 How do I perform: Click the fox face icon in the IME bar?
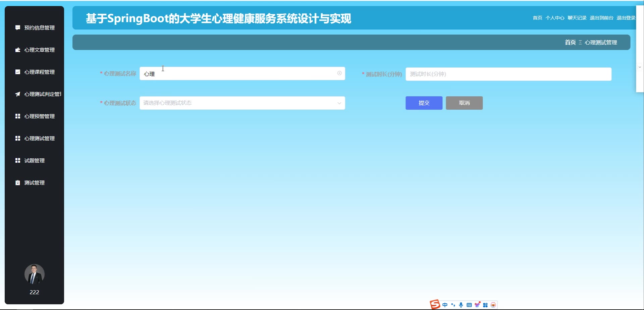(493, 305)
